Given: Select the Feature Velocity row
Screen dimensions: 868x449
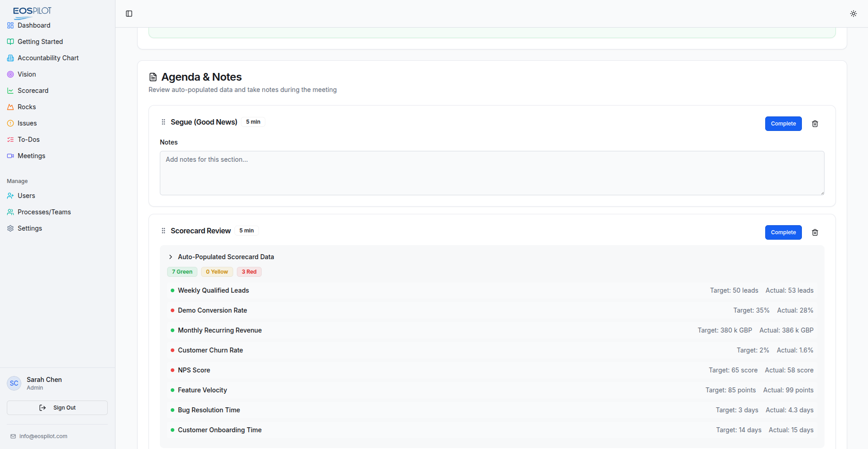Looking at the screenshot, I should pos(492,390).
